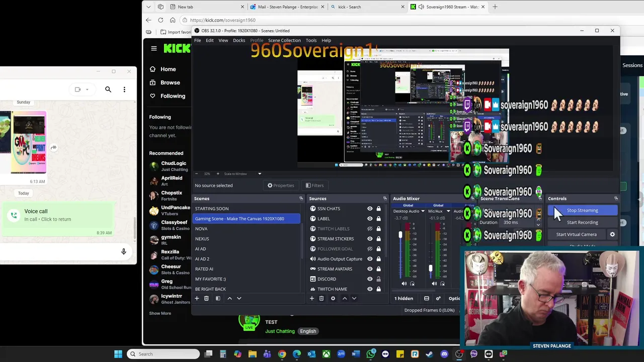Unlock the STREAM AVATARS source
The width and height of the screenshot is (644, 362).
(x=378, y=269)
